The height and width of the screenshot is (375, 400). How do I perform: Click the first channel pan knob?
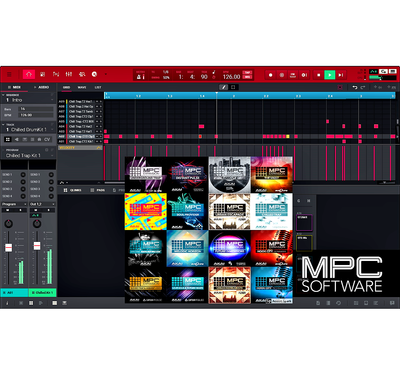click(x=9, y=224)
